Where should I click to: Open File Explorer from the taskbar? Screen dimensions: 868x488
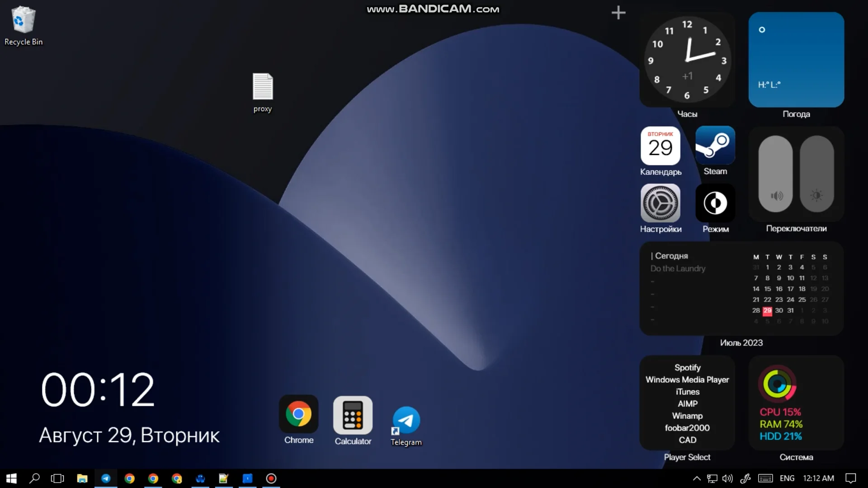82,479
